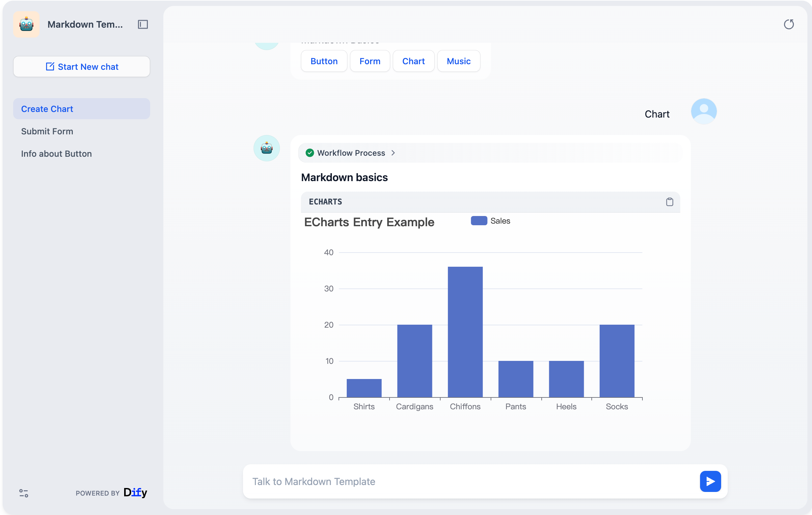The height and width of the screenshot is (515, 812).
Task: Click the Chiffons bar in chart
Action: [x=465, y=332]
